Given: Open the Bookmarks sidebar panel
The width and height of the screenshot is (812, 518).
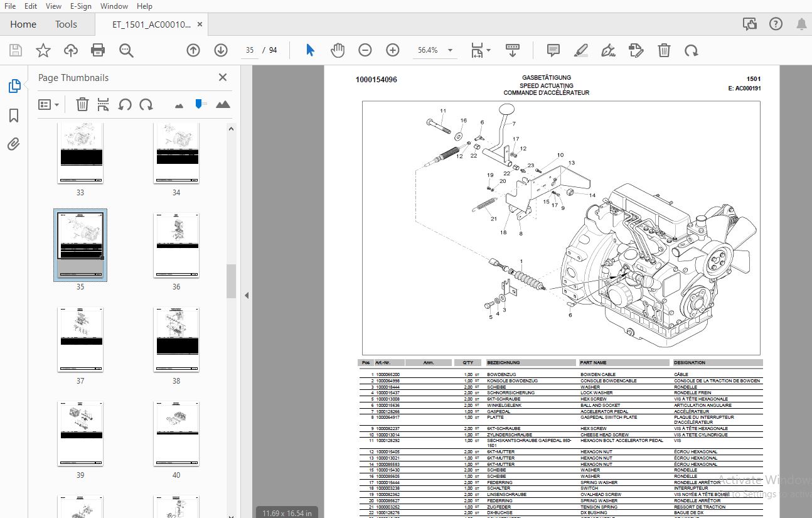Looking at the screenshot, I should tap(14, 116).
